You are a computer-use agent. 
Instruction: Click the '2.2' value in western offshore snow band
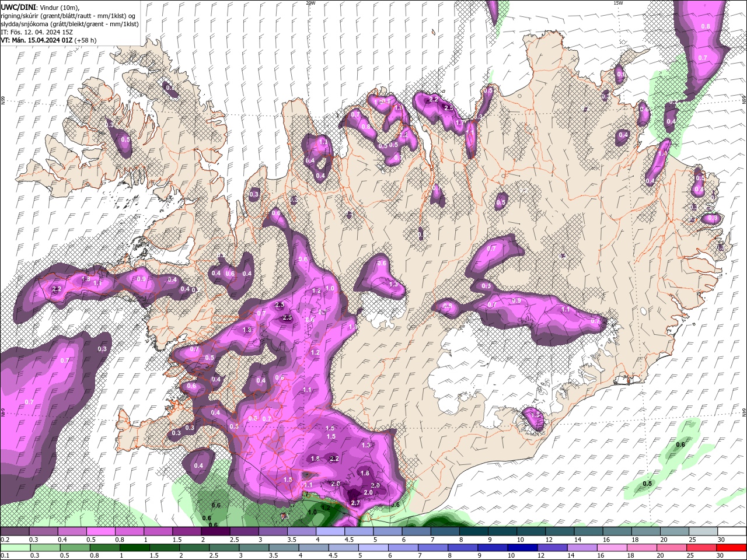click(x=57, y=289)
